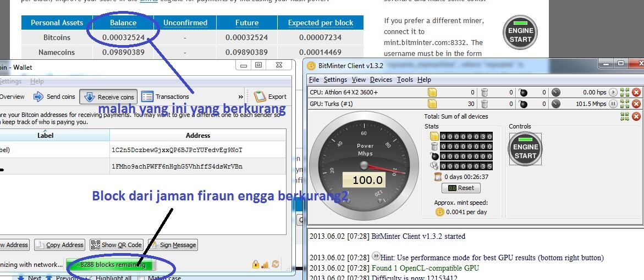Click the hourglass uptime icon

pyautogui.click(x=438, y=177)
